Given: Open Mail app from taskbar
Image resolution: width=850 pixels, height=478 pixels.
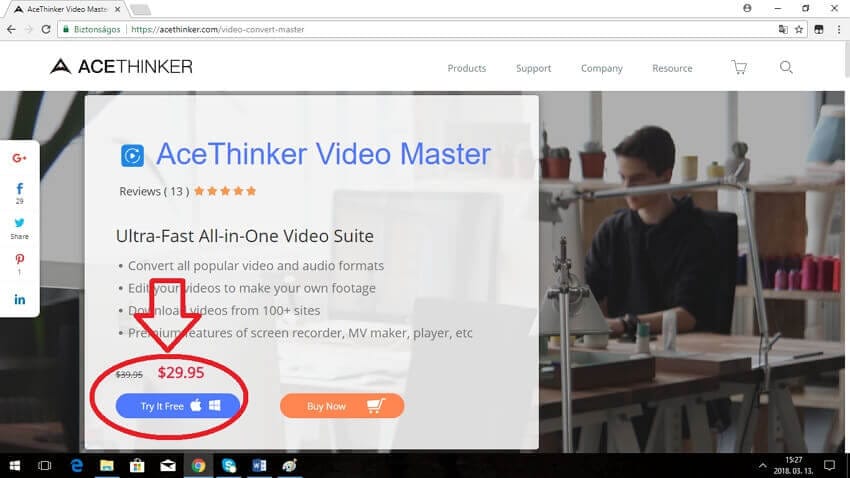Looking at the screenshot, I should (168, 466).
